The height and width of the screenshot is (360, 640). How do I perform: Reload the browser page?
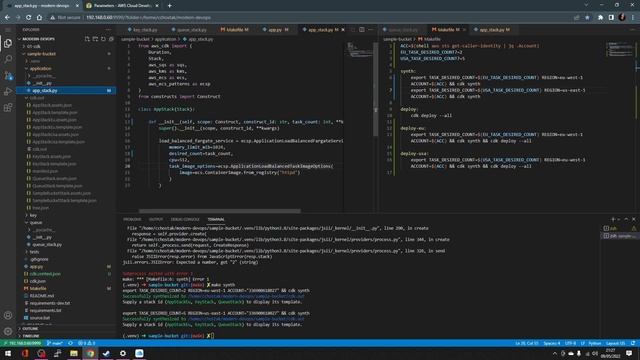coord(28,18)
